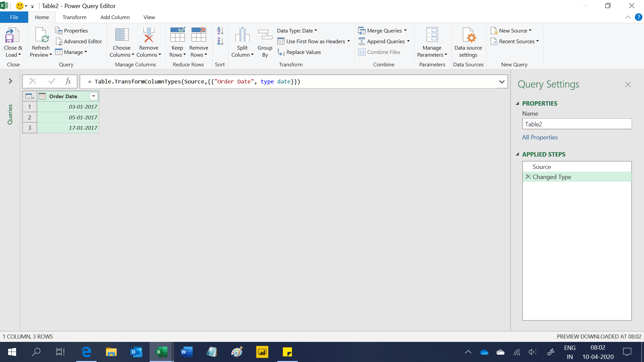644x362 pixels.
Task: Collapse the PROPERTIES section
Action: 517,103
